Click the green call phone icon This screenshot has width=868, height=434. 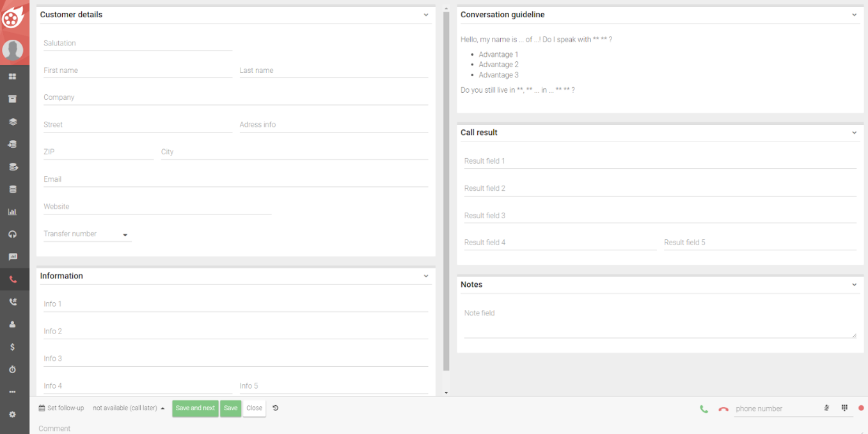click(704, 409)
